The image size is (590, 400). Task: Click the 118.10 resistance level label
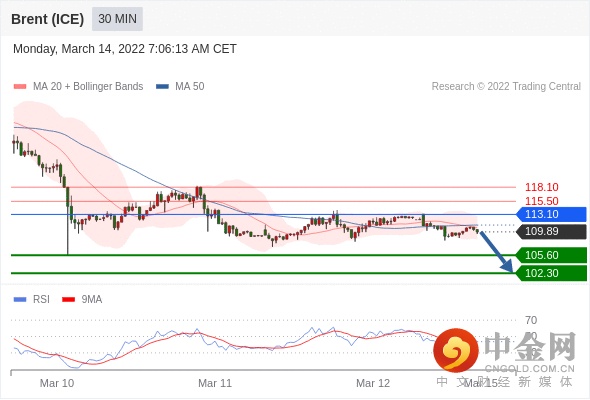point(542,187)
